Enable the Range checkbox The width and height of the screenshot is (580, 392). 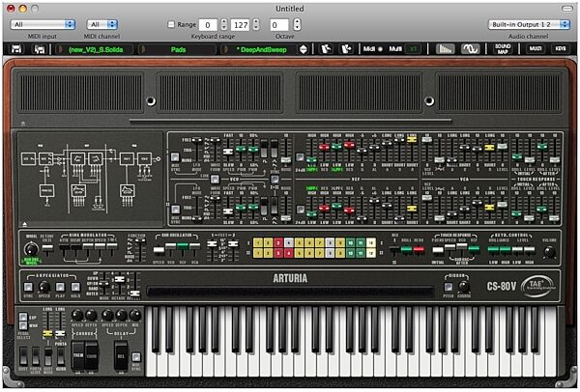click(171, 24)
